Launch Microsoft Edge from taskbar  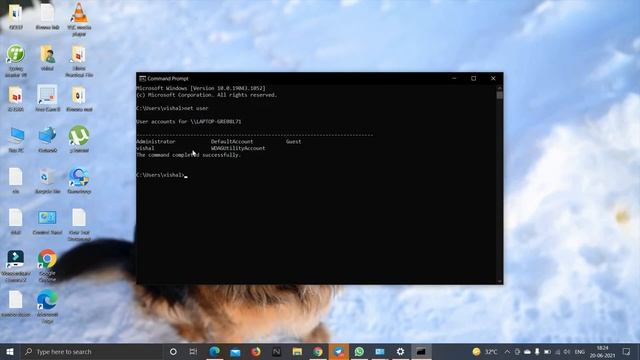pos(214,351)
